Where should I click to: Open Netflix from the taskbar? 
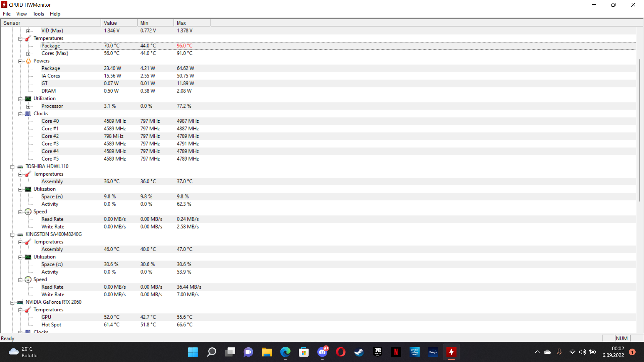tap(396, 352)
